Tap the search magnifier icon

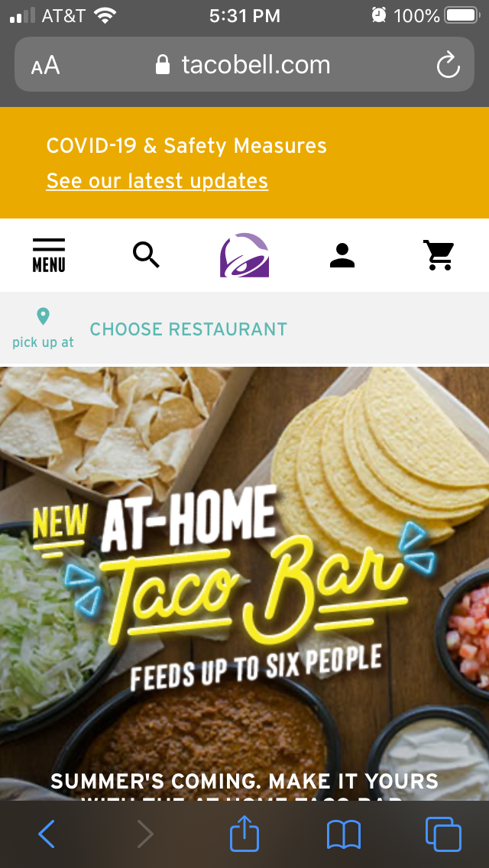tap(146, 255)
